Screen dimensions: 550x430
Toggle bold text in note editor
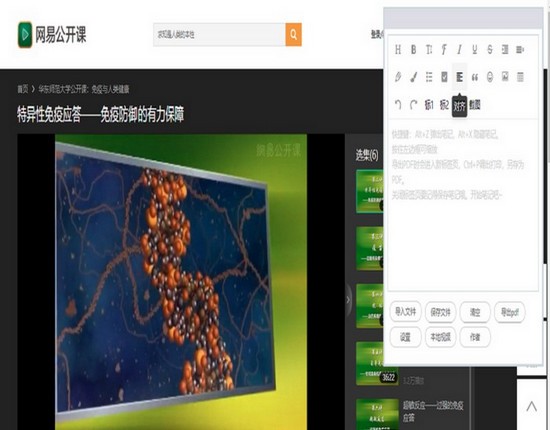[x=414, y=49]
